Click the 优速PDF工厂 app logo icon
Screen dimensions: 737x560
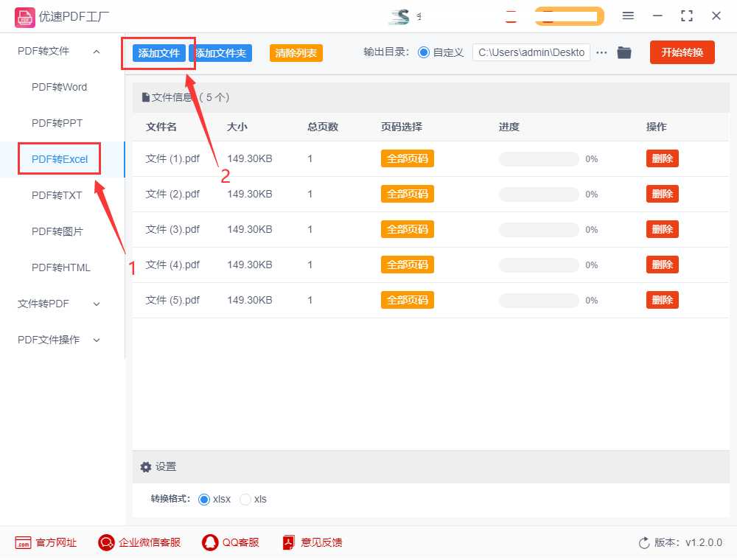pyautogui.click(x=25, y=18)
